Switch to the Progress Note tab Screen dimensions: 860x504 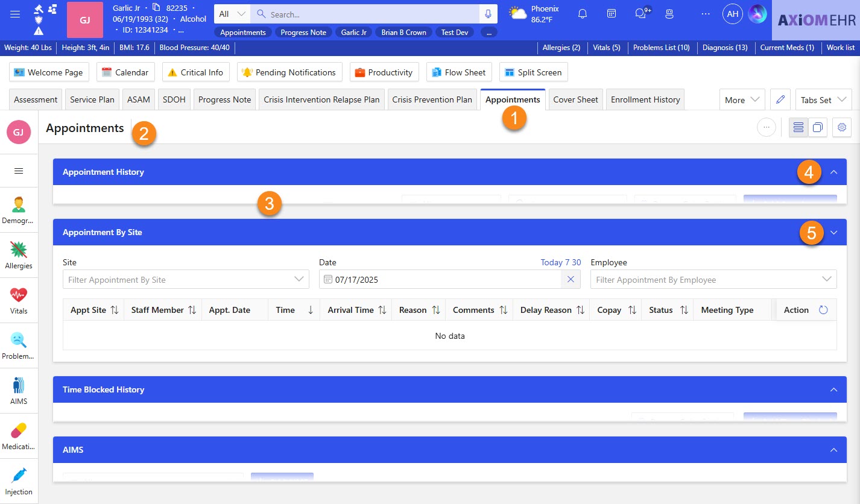(x=224, y=100)
